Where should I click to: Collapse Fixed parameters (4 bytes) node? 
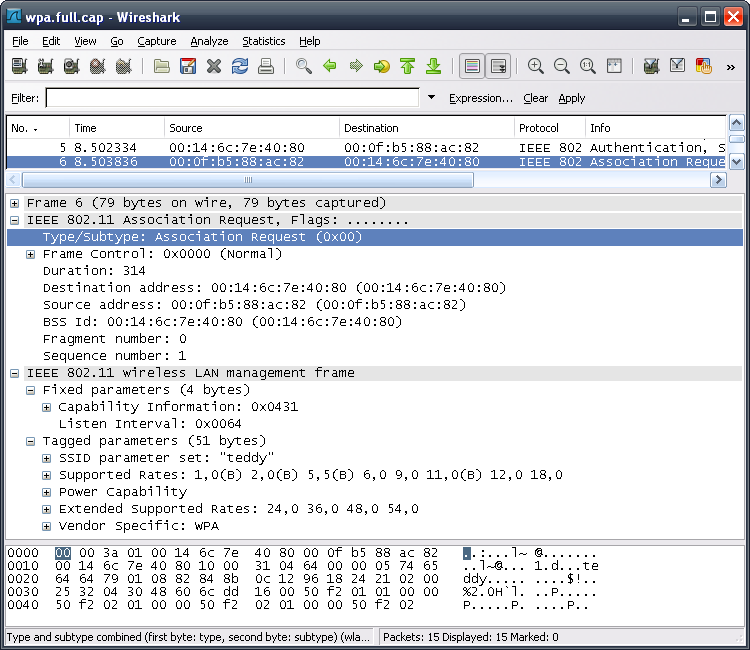(31, 391)
